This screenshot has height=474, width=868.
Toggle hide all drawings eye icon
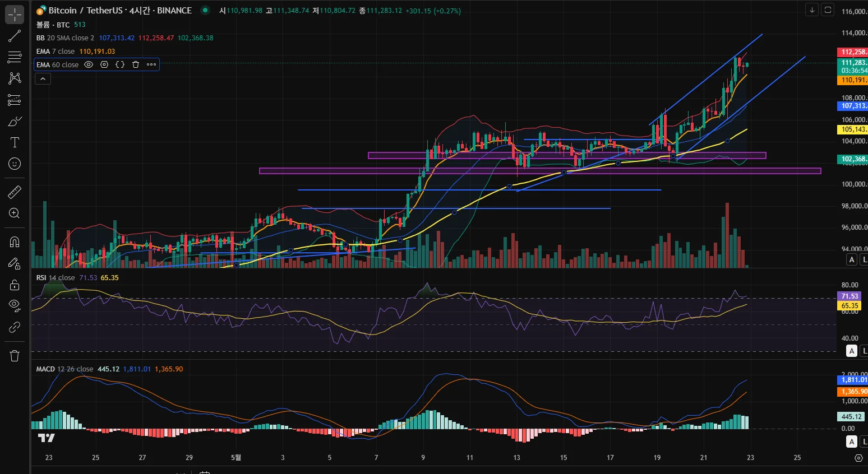(x=15, y=306)
